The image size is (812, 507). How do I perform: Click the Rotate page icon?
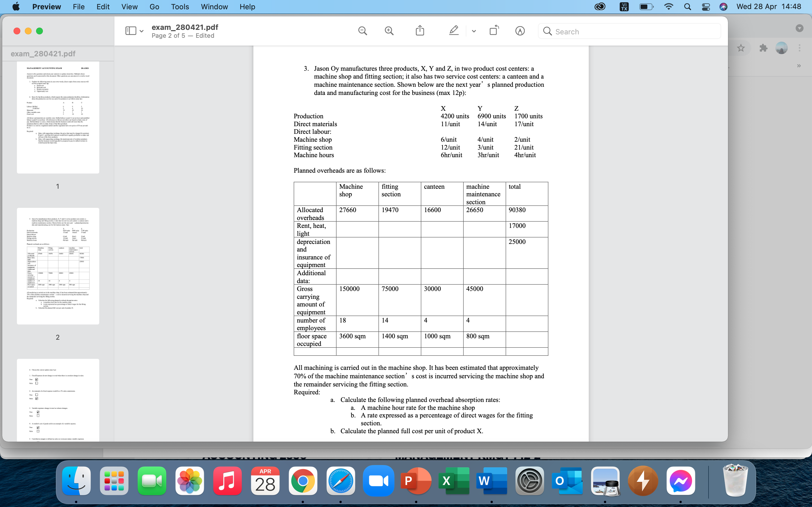[494, 31]
